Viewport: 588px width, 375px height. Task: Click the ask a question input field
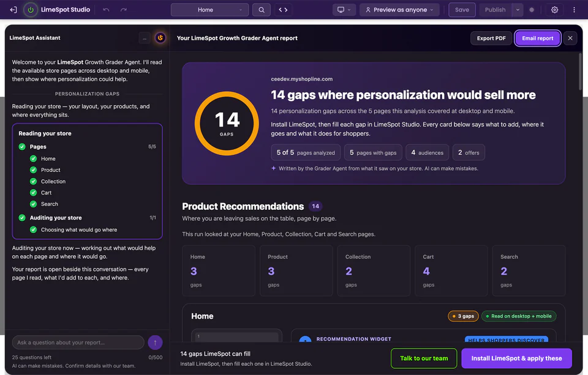coord(78,343)
